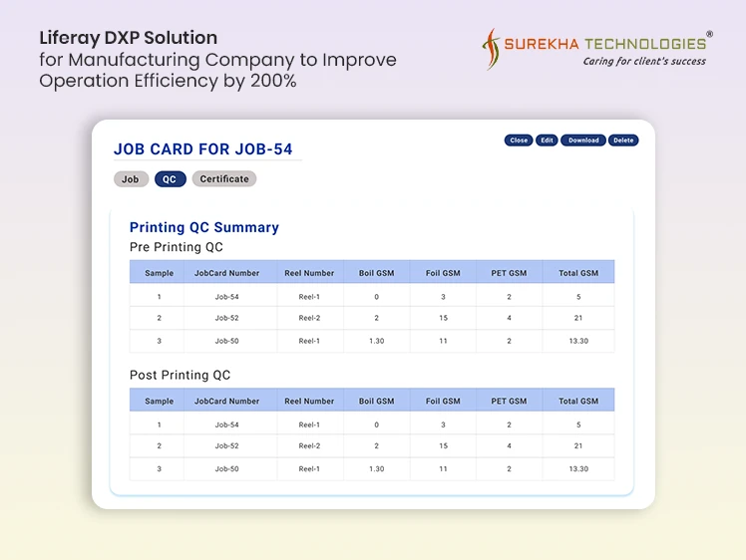Click the Surekha Technologies logo
This screenshot has width=746, height=560.
click(597, 50)
